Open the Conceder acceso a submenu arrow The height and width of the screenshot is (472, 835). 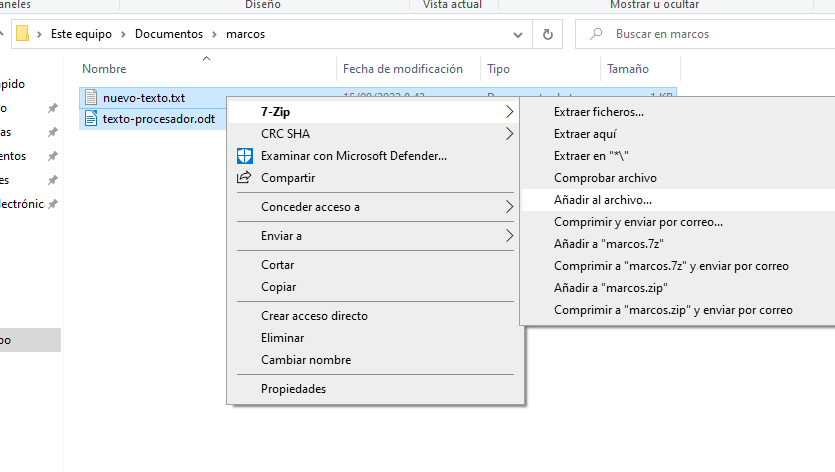click(509, 207)
